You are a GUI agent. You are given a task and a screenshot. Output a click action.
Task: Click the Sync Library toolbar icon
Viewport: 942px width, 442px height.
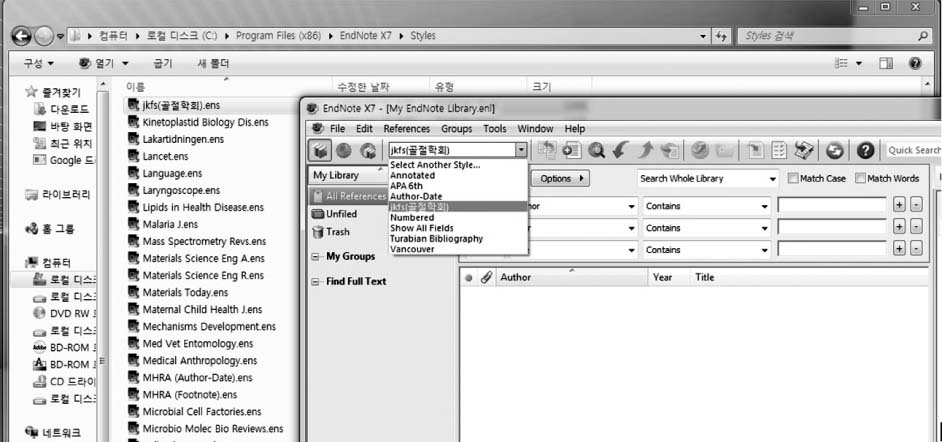pos(834,150)
